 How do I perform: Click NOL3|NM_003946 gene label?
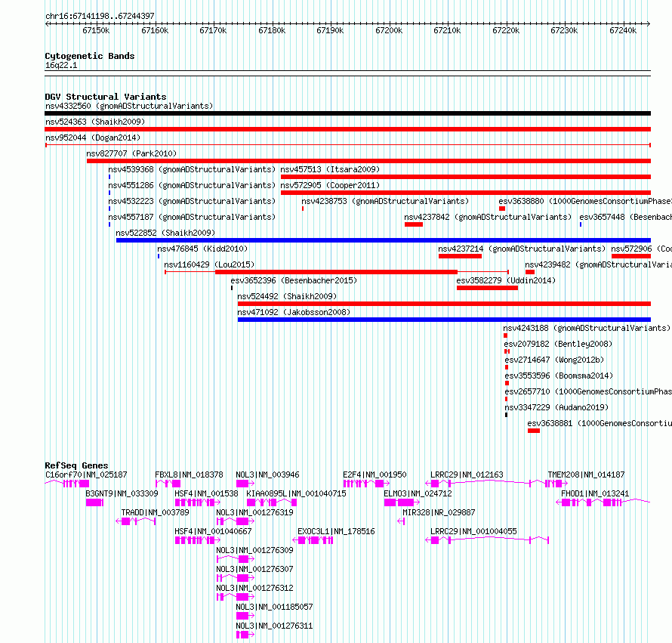pyautogui.click(x=267, y=475)
